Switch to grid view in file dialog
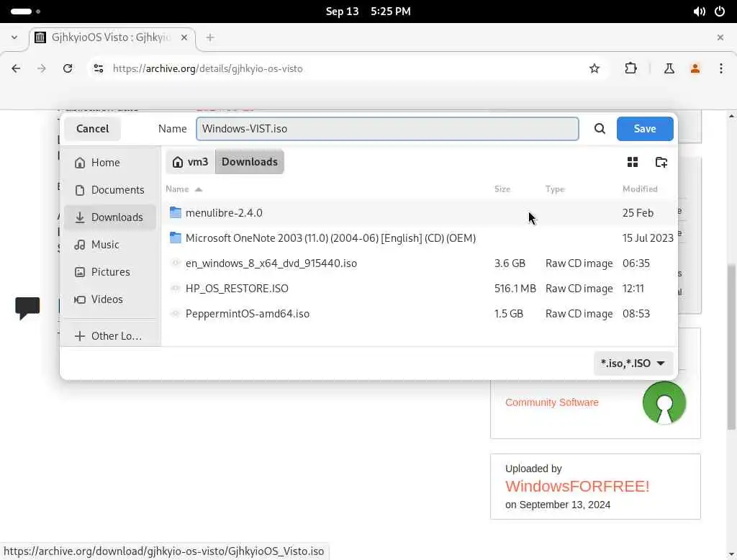Image resolution: width=737 pixels, height=560 pixels. coord(633,162)
